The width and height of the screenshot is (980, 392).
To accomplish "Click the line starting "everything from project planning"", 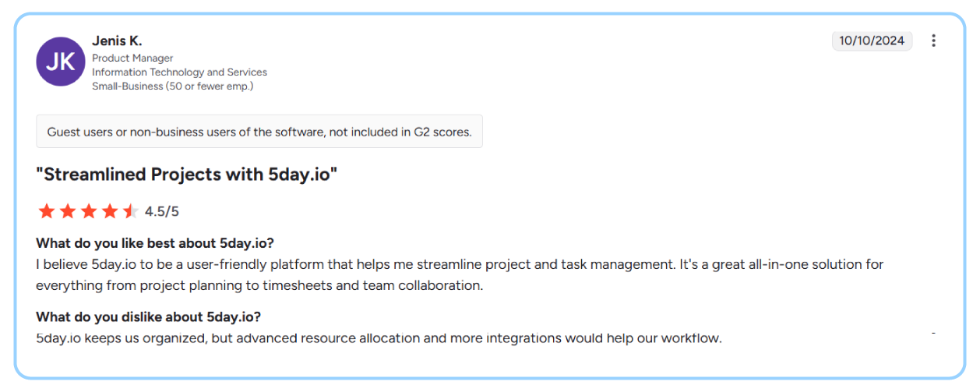I will point(259,285).
